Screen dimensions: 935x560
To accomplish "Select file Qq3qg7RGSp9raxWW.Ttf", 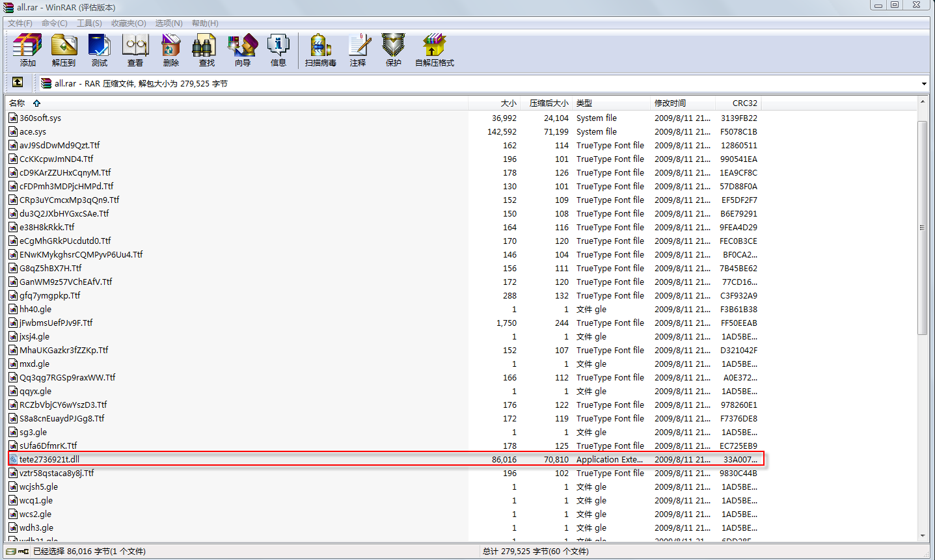I will 67,377.
